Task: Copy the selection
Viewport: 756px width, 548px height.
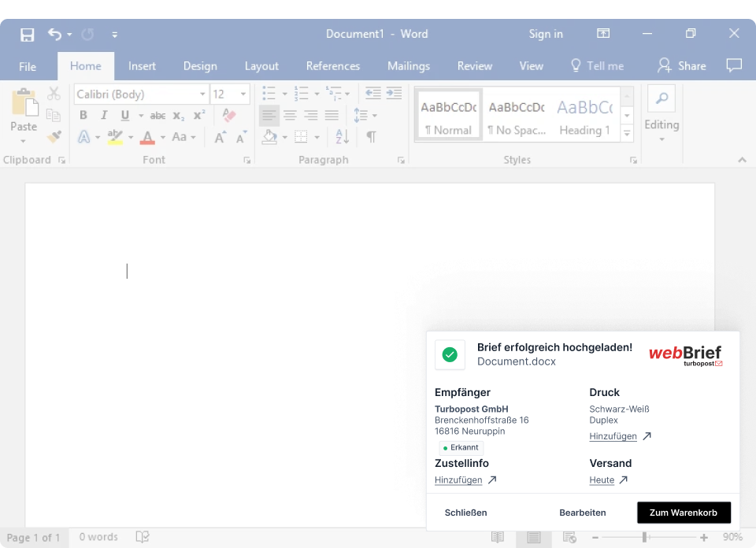Action: click(54, 115)
